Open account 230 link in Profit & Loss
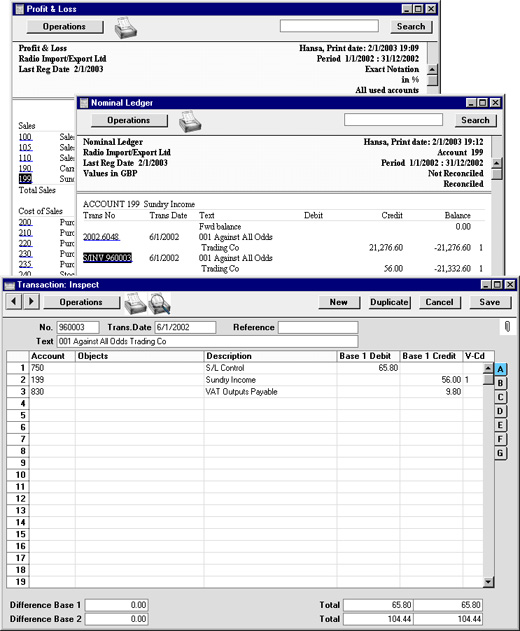Screen dimensions: 520x631 point(25,254)
